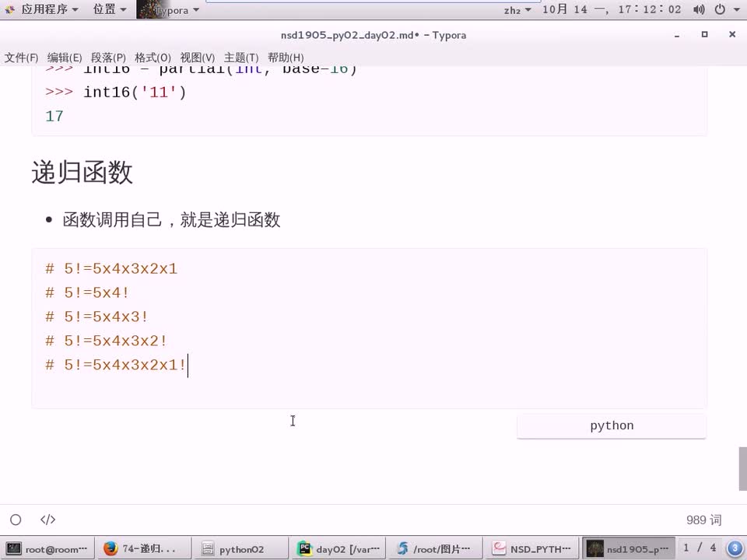Click the output value 17
Viewport: 747px width, 560px height.
[54, 116]
